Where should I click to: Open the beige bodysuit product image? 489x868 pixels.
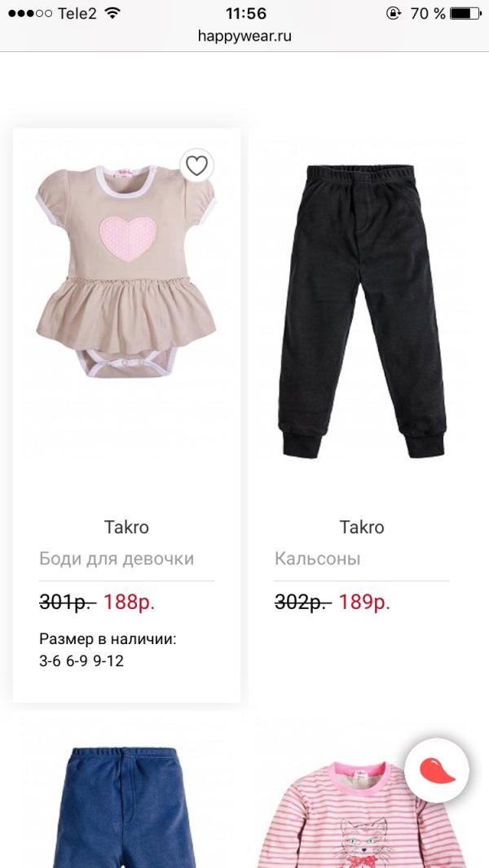[x=126, y=271]
